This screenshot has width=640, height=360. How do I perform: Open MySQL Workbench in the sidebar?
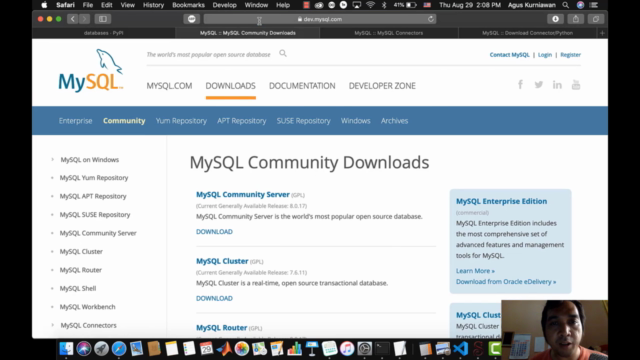pos(87,307)
